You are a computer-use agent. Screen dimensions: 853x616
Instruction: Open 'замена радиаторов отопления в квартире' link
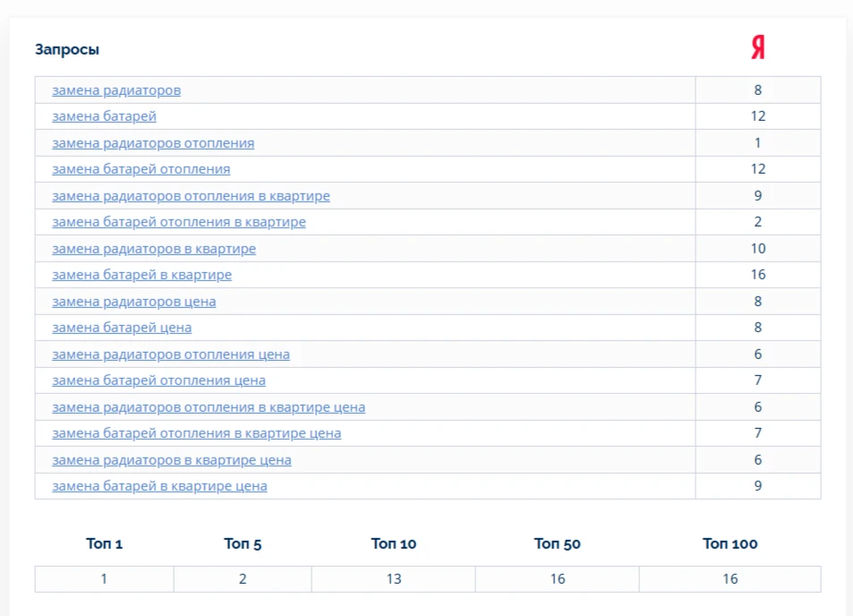[x=191, y=196]
